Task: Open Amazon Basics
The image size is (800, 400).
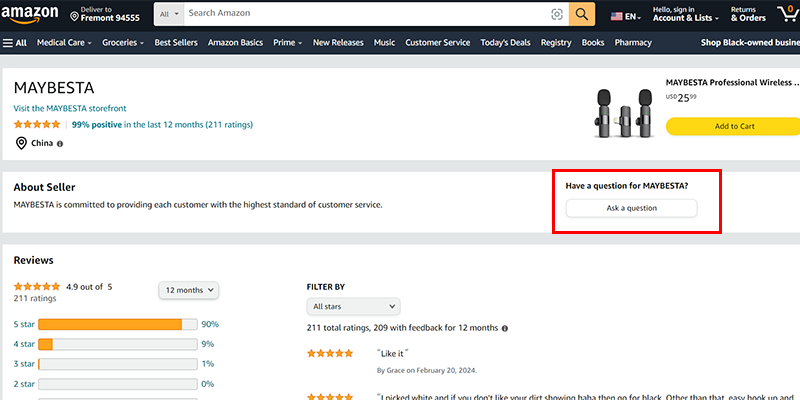Action: coord(235,43)
